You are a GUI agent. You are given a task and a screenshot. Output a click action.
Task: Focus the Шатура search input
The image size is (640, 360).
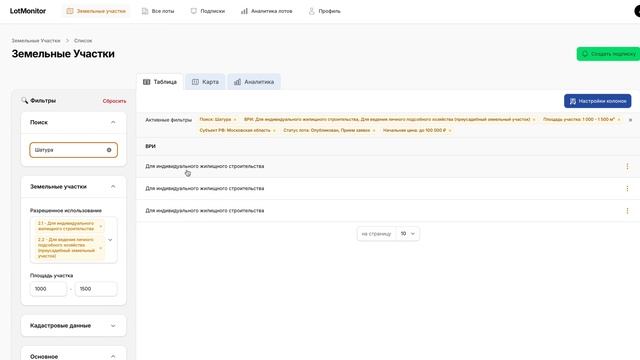tap(73, 150)
